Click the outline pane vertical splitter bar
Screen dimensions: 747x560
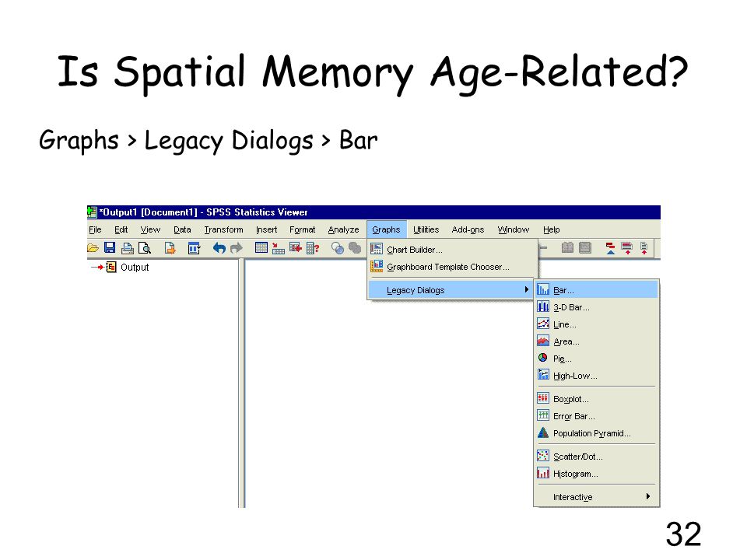click(241, 383)
